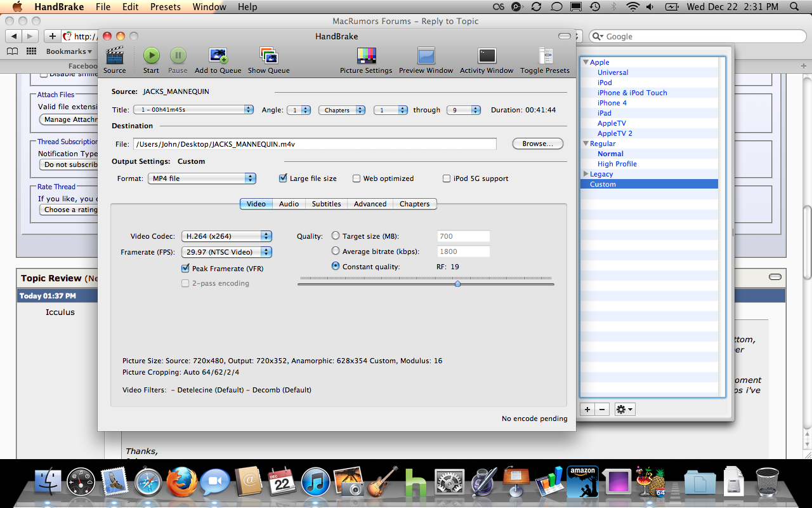Enable the Web optimized checkbox
The width and height of the screenshot is (812, 508).
tap(357, 178)
